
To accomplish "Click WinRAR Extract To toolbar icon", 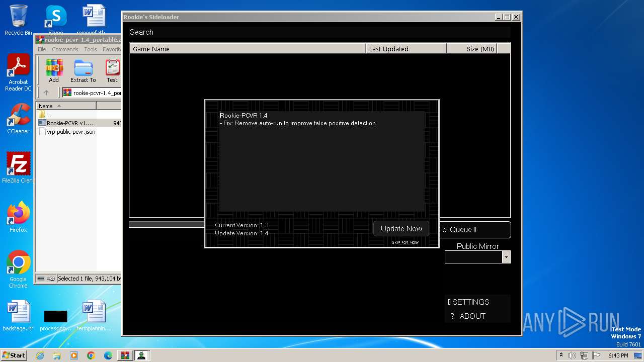I will 83,71.
